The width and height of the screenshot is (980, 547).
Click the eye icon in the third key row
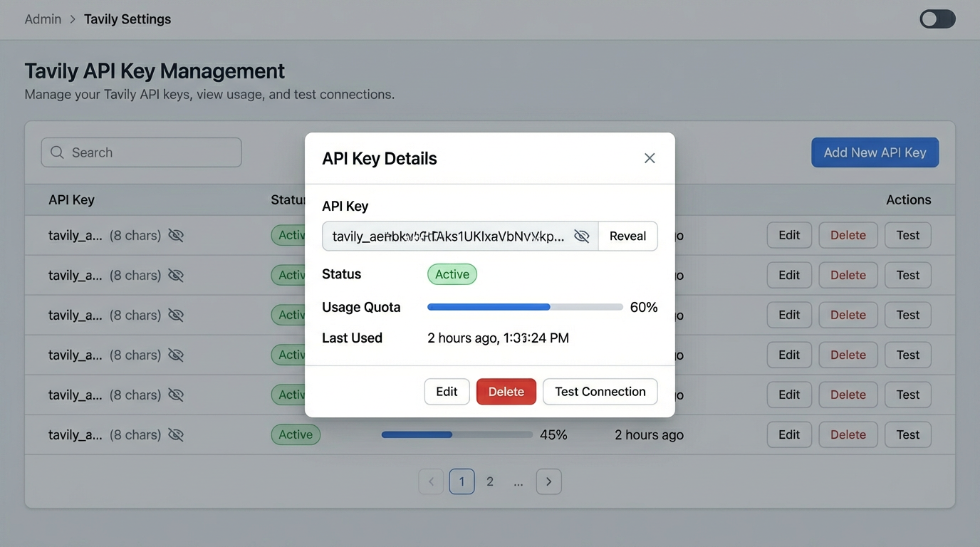point(176,315)
